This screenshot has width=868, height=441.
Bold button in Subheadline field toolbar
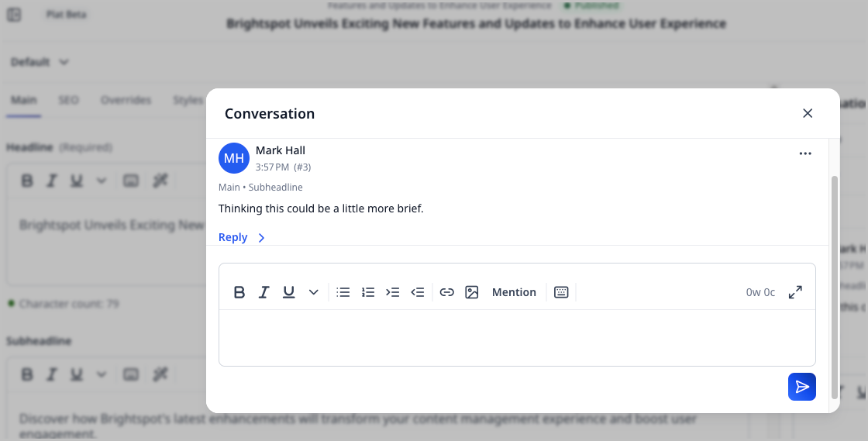pos(26,374)
